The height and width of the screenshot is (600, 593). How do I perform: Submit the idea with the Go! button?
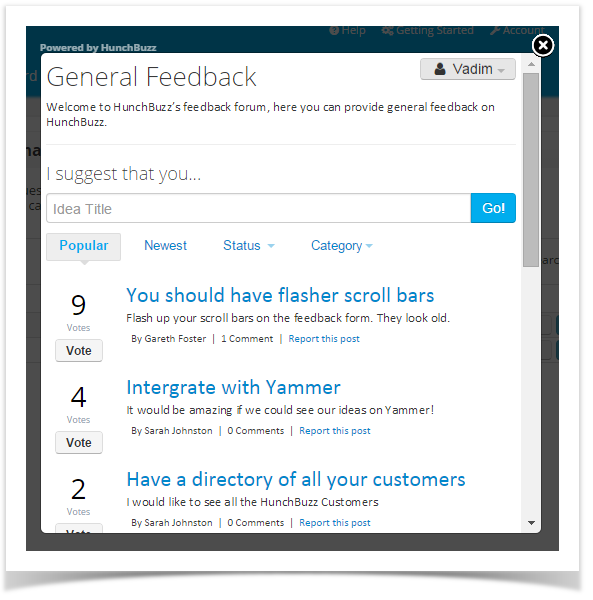pos(493,208)
